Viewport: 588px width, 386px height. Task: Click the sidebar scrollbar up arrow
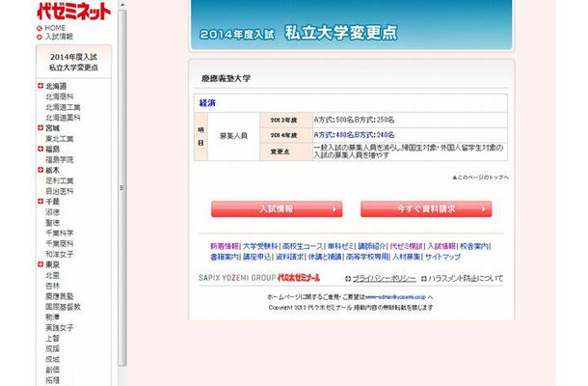click(x=122, y=5)
